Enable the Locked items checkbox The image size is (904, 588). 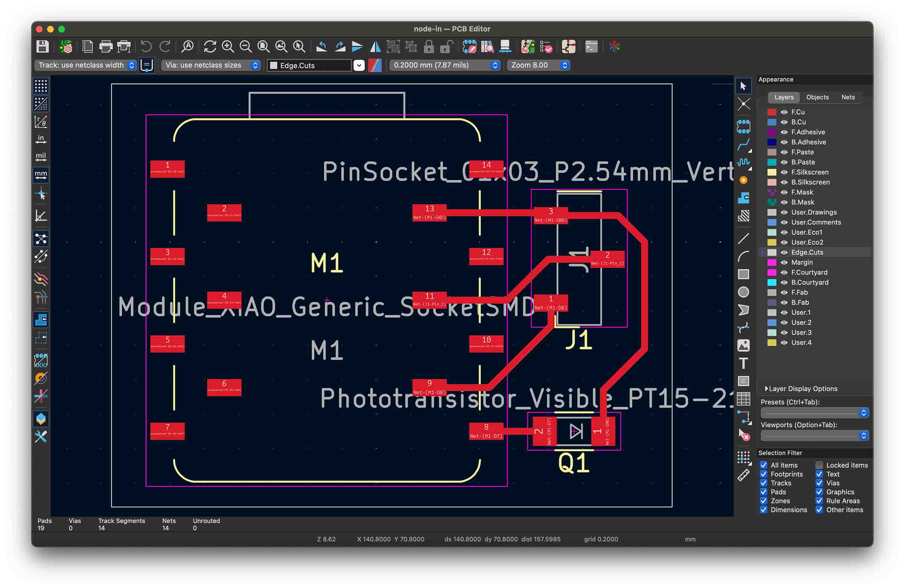[819, 465]
